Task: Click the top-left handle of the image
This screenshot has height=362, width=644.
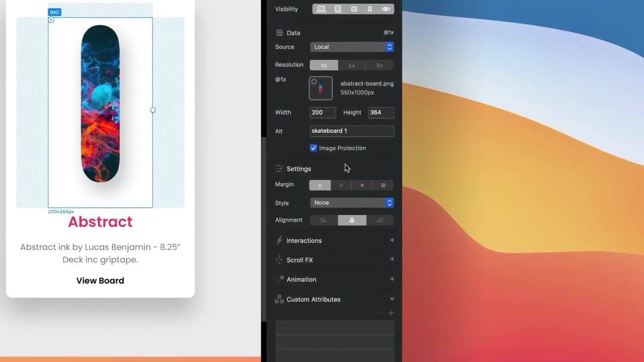Action: pyautogui.click(x=51, y=20)
